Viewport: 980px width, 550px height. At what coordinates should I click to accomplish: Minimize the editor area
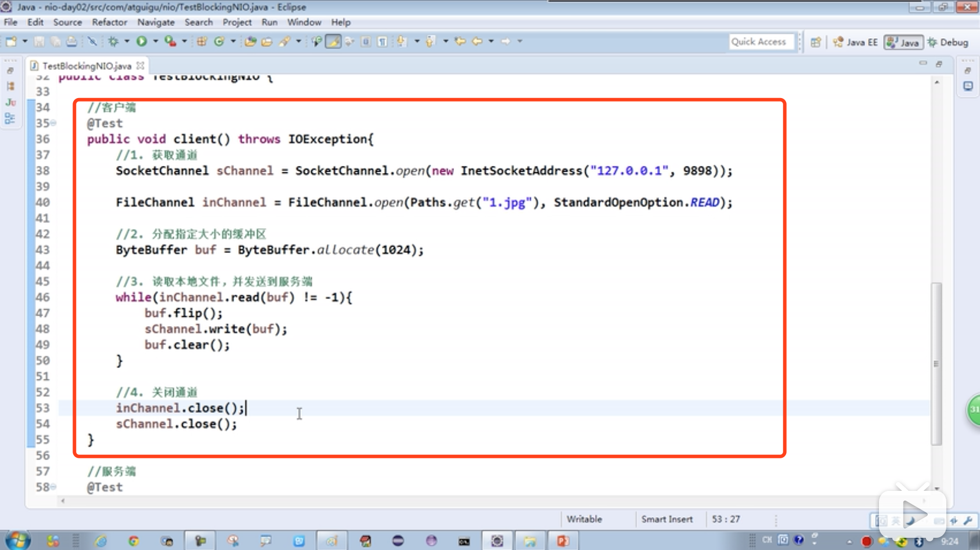[923, 63]
